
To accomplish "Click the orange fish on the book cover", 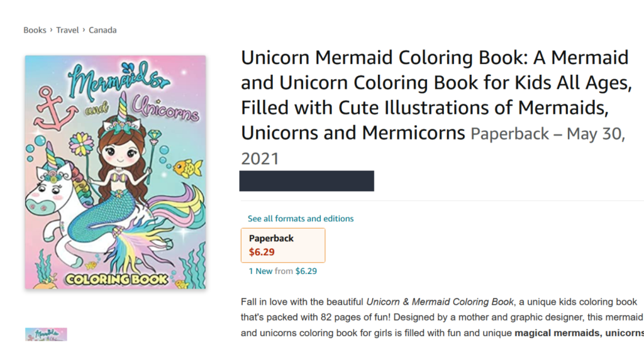I will [187, 168].
